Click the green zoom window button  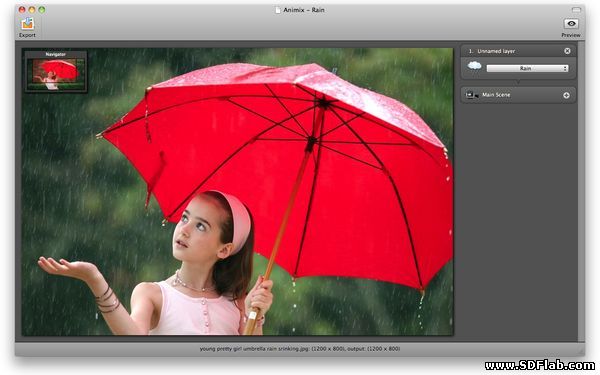click(x=42, y=10)
